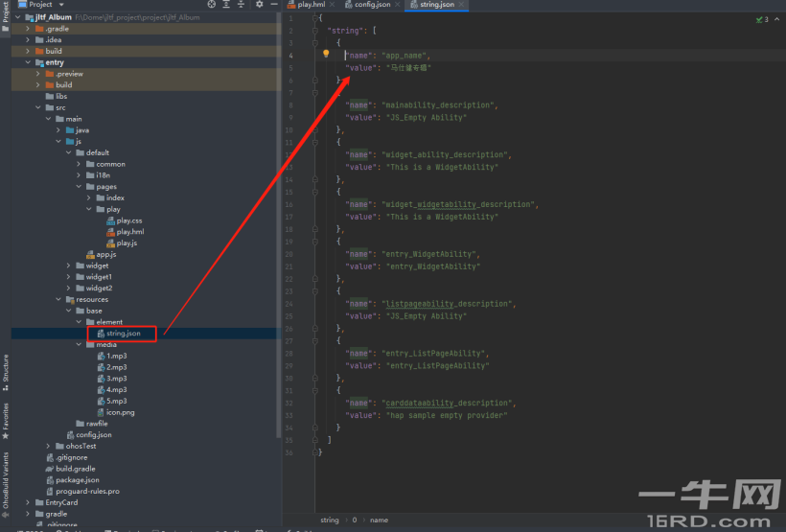Click the Project panel vertical scrollbar
Viewport: 786px width, 532px height.
[278, 225]
